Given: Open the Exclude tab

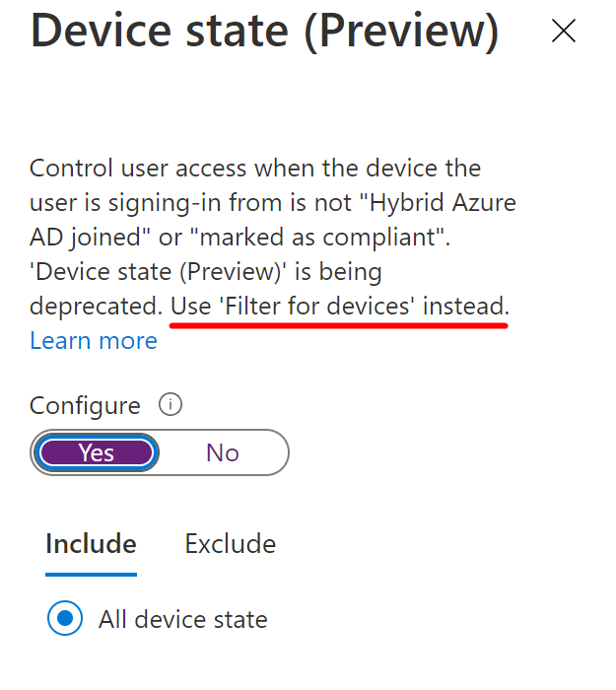Looking at the screenshot, I should coord(231,544).
